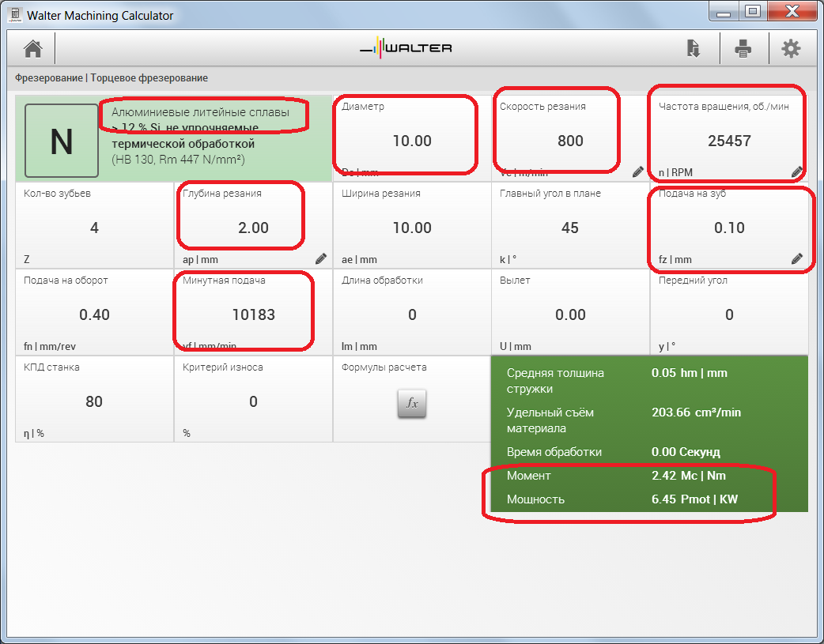Click feed per minute value 10183
824x644 pixels.
point(253,314)
